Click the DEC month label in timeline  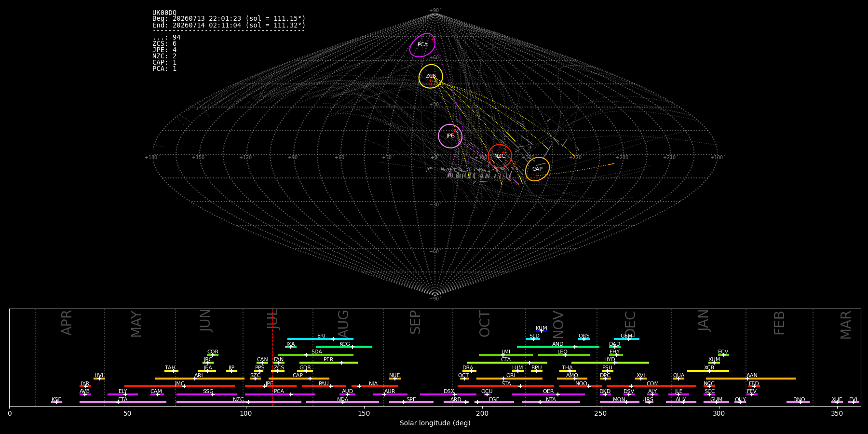(630, 324)
